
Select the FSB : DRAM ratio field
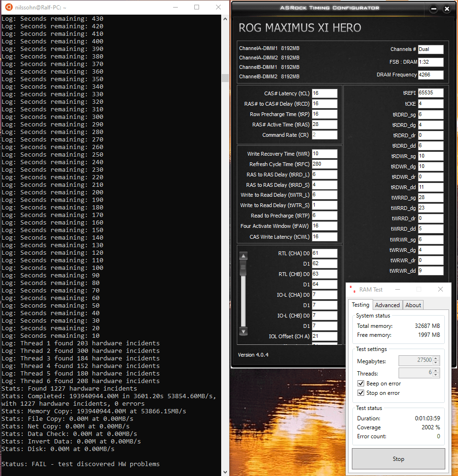click(431, 62)
